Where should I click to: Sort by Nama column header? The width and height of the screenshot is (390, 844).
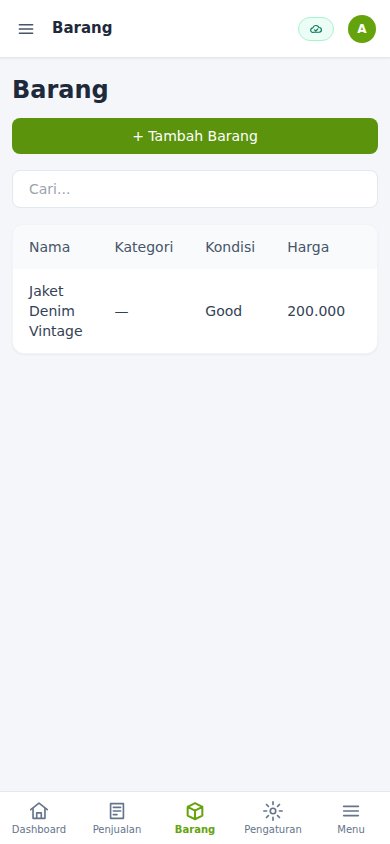coord(49,247)
